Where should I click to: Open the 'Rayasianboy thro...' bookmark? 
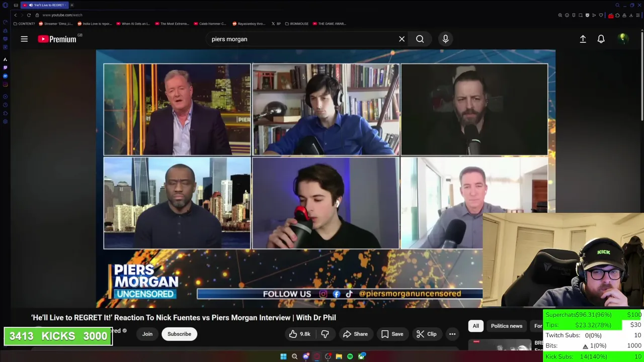pyautogui.click(x=249, y=24)
